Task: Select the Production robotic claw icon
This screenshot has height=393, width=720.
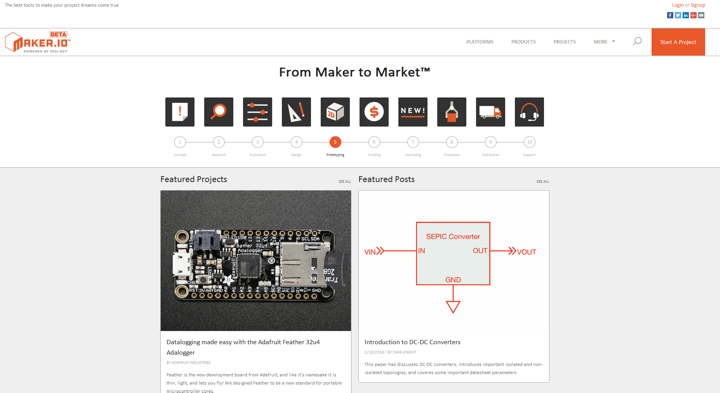Action: click(x=451, y=112)
